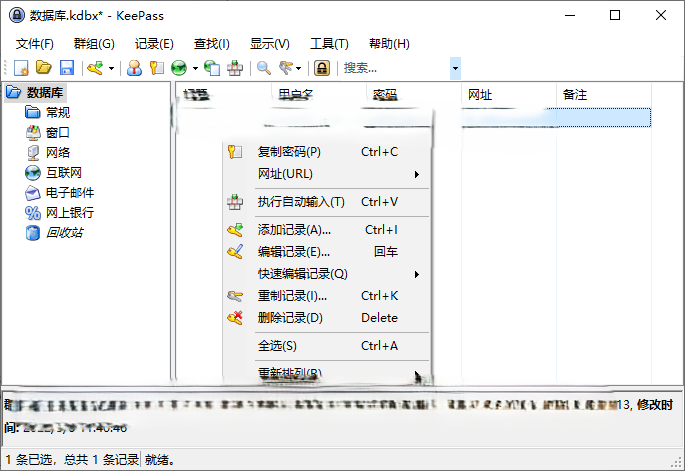Select the 回收站 group
Image resolution: width=685 pixels, height=471 pixels.
click(64, 232)
